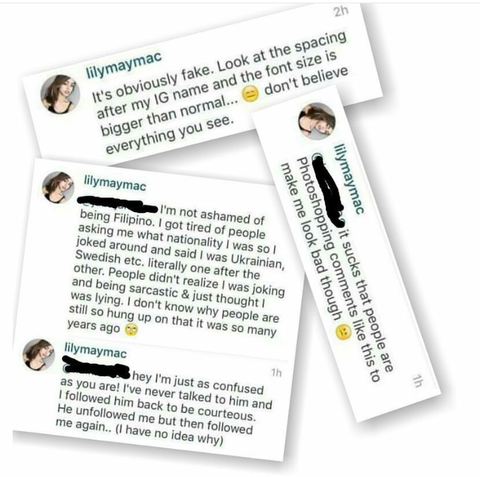Screen dimensions: 480x477
Task: Tap the sad yellow face emoji
Action: pos(343,332)
